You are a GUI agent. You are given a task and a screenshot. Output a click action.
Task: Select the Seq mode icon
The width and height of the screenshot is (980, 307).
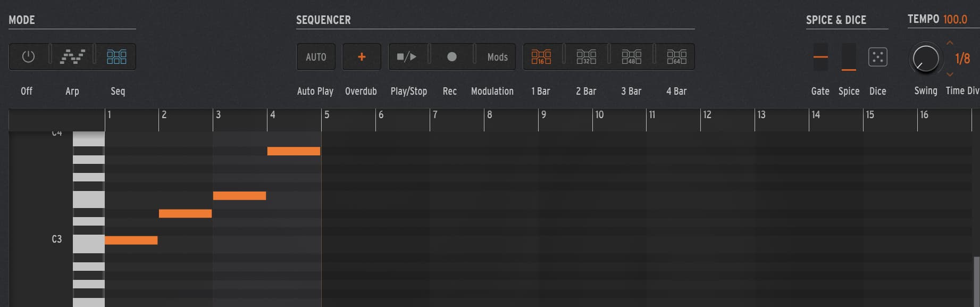[116, 56]
